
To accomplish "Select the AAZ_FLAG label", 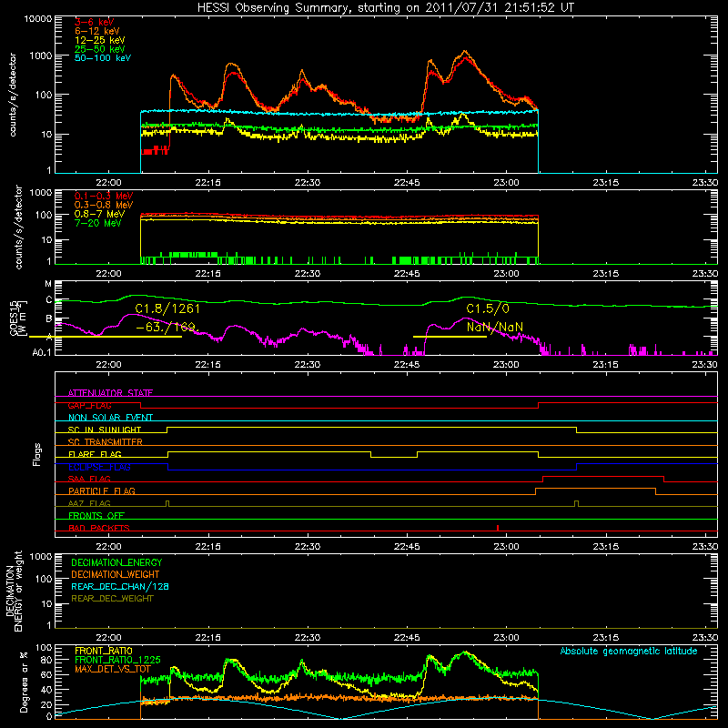I will [x=89, y=503].
